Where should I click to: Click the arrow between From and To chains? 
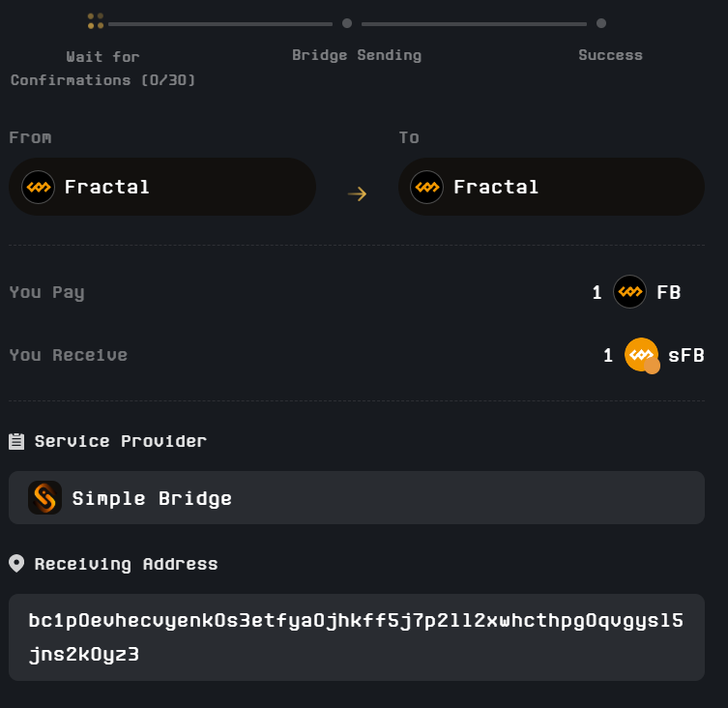[357, 193]
